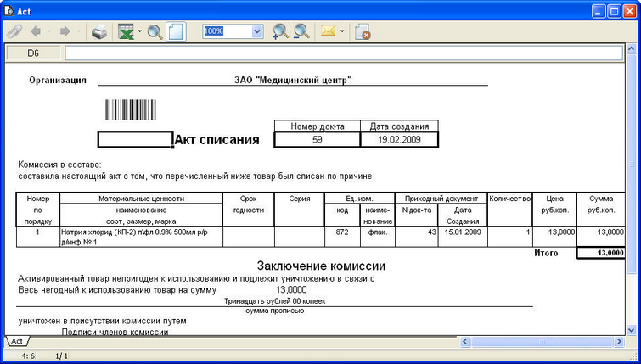Send the document by email
Viewport: 641px width, 364px height.
[x=328, y=32]
